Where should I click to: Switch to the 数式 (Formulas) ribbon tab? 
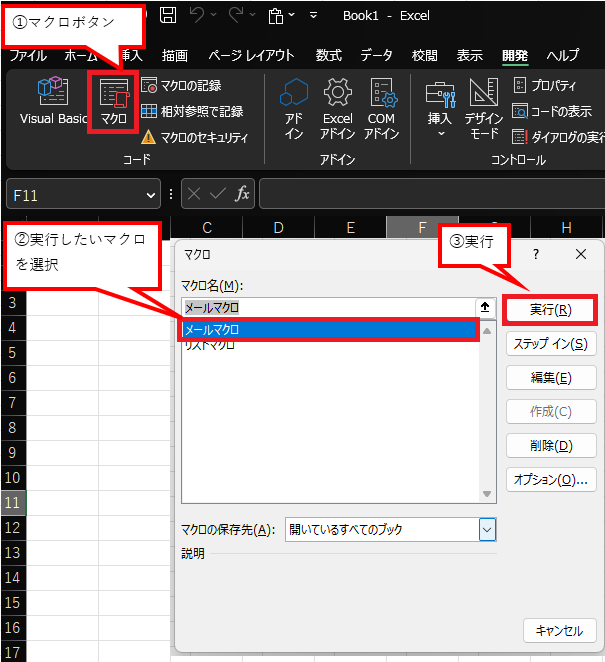[x=328, y=55]
